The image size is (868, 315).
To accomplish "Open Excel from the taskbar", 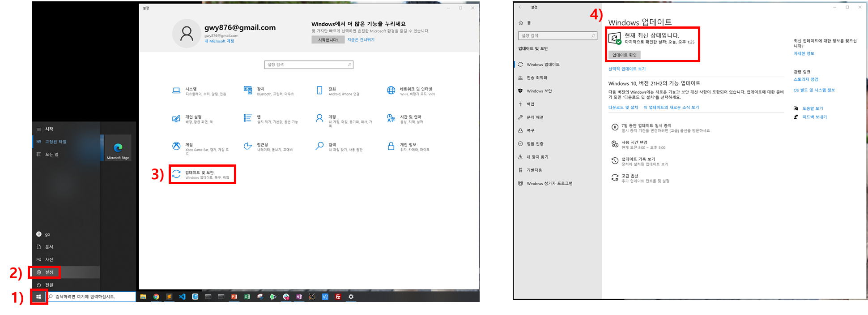I will pyautogui.click(x=247, y=297).
